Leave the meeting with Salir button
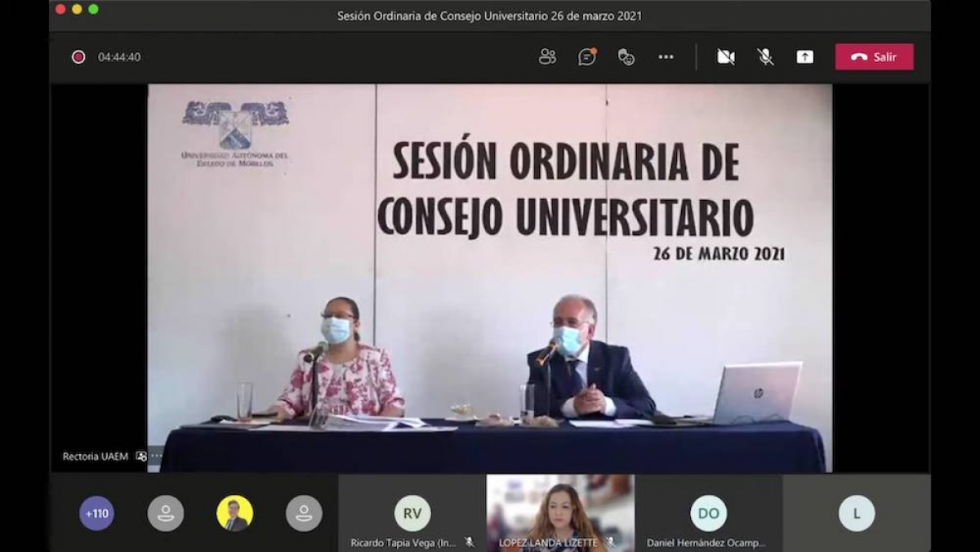The height and width of the screenshot is (552, 980). (874, 56)
